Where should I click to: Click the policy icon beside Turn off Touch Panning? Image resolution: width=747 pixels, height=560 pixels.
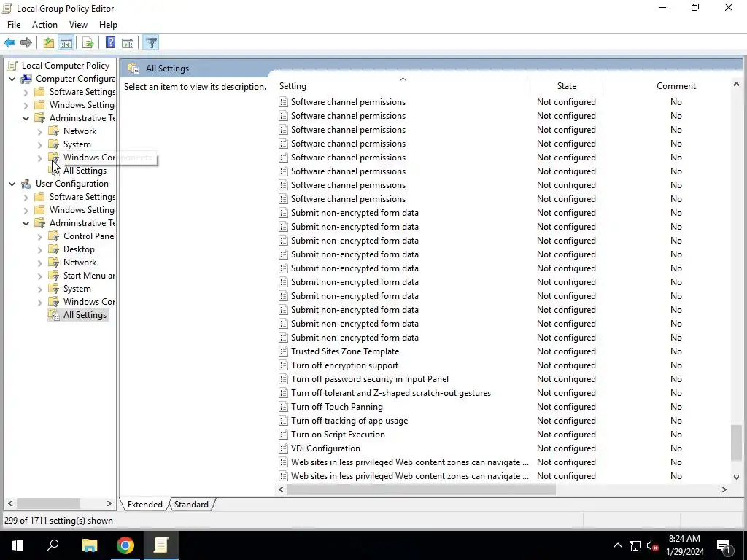coord(283,407)
